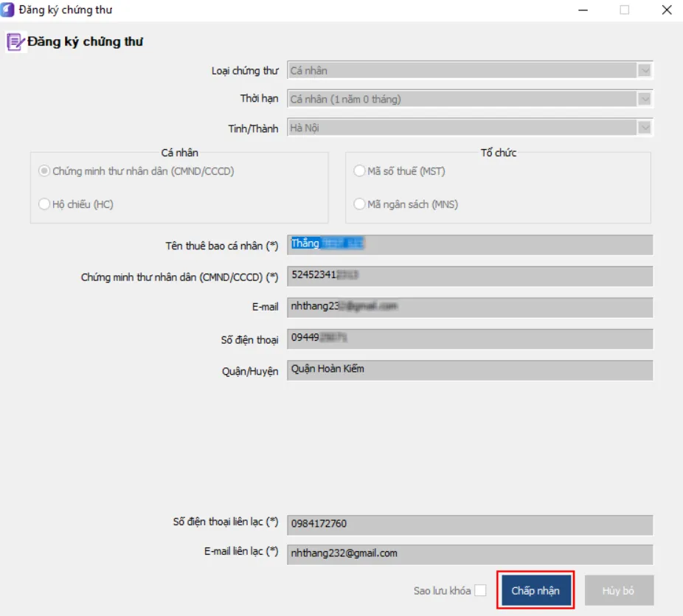Viewport: 683px width, 616px height.
Task: Select Hộ chiếu (HC) radio option
Action: click(x=45, y=204)
